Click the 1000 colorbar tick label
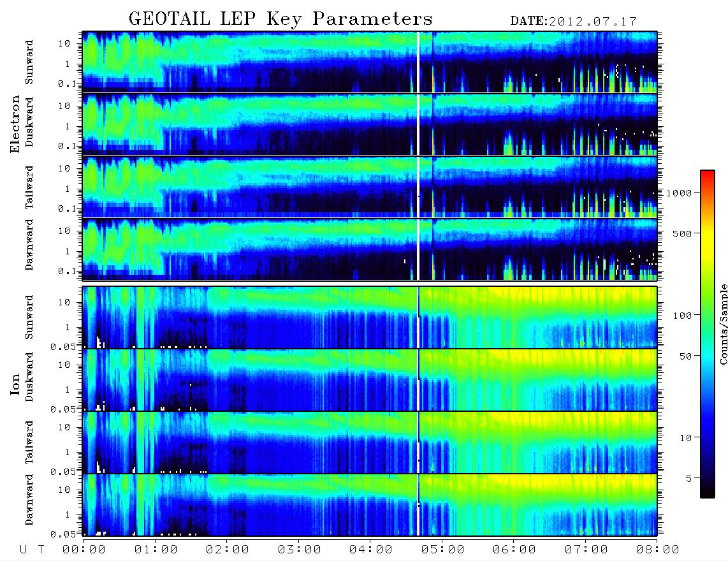 pos(679,193)
